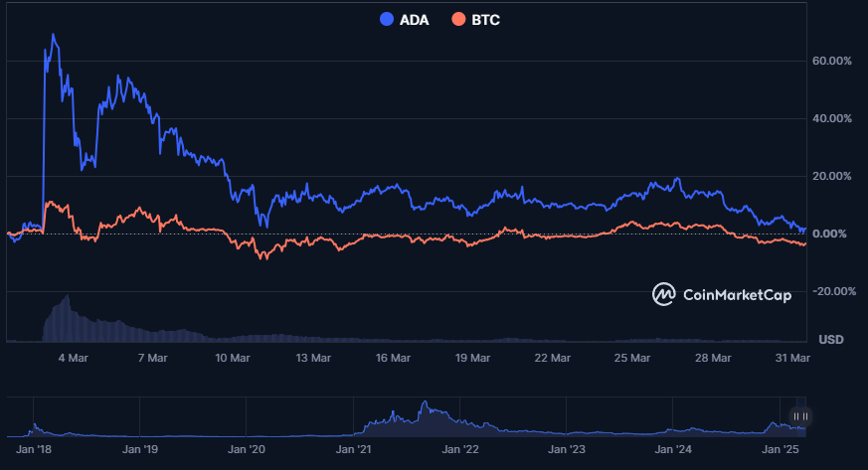Click the -20.00% y-axis label

(x=833, y=291)
